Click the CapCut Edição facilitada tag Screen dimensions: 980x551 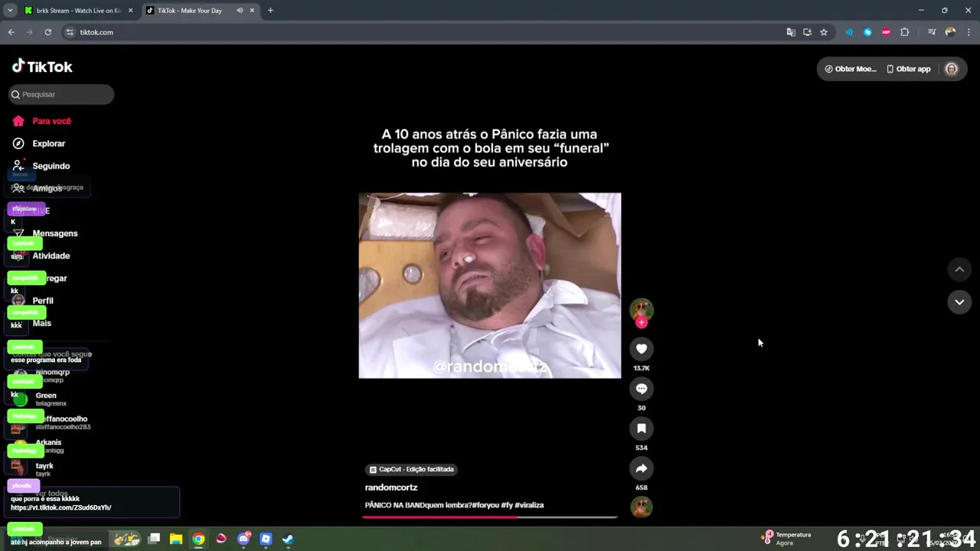[x=411, y=469]
